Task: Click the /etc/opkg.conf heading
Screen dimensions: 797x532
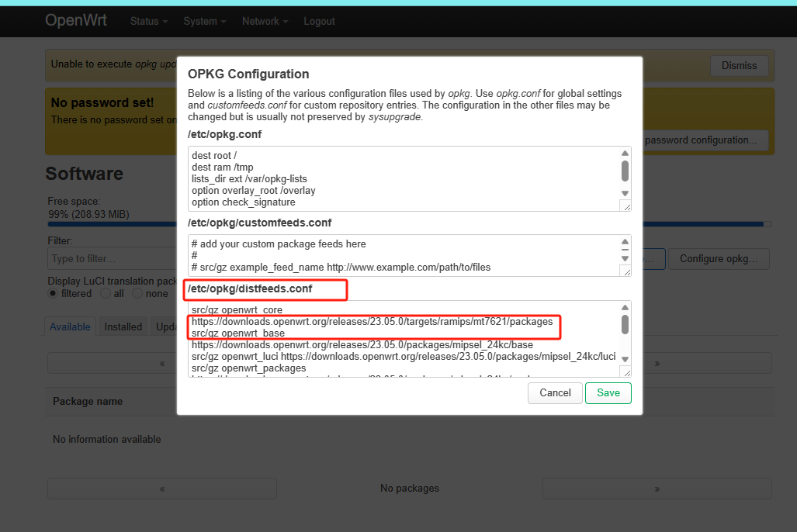Action: tap(224, 134)
